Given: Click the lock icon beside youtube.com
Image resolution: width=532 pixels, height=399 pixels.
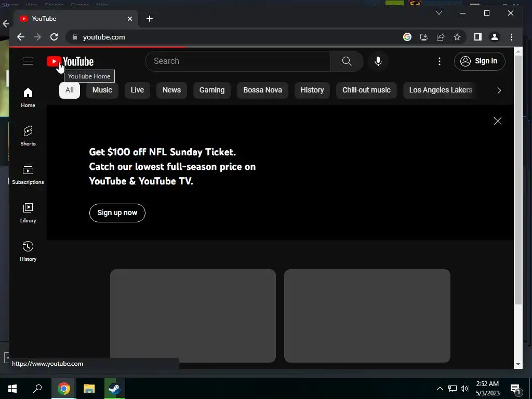Looking at the screenshot, I should click(x=75, y=37).
